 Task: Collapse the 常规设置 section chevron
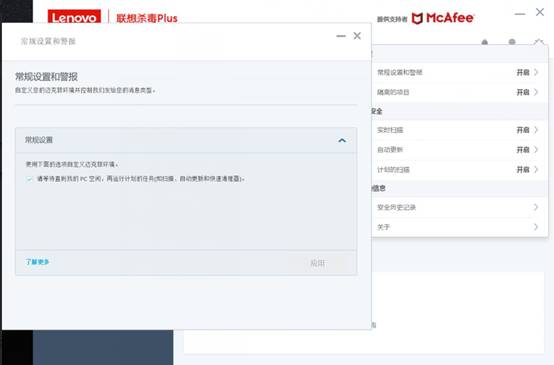pyautogui.click(x=342, y=140)
